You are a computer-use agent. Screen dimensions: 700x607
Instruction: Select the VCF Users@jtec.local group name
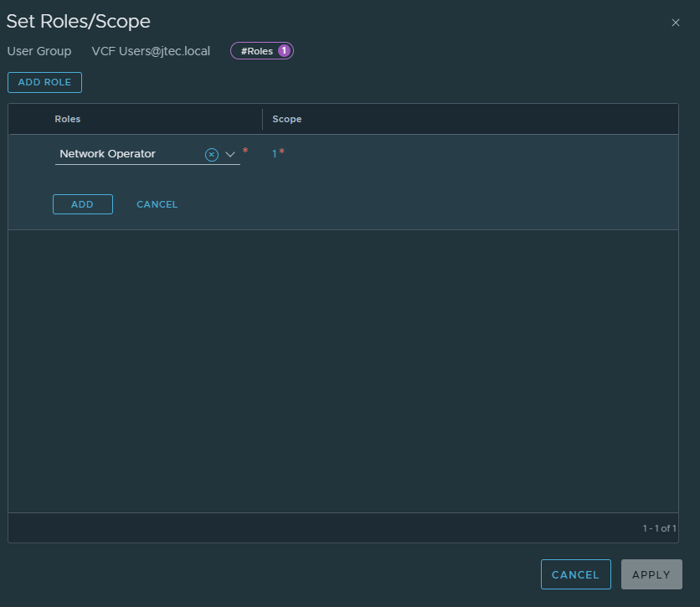coord(151,51)
